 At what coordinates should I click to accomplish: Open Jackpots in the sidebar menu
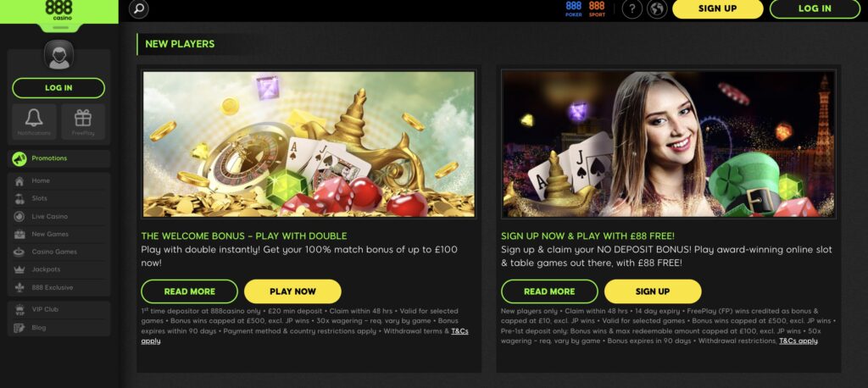click(x=59, y=269)
